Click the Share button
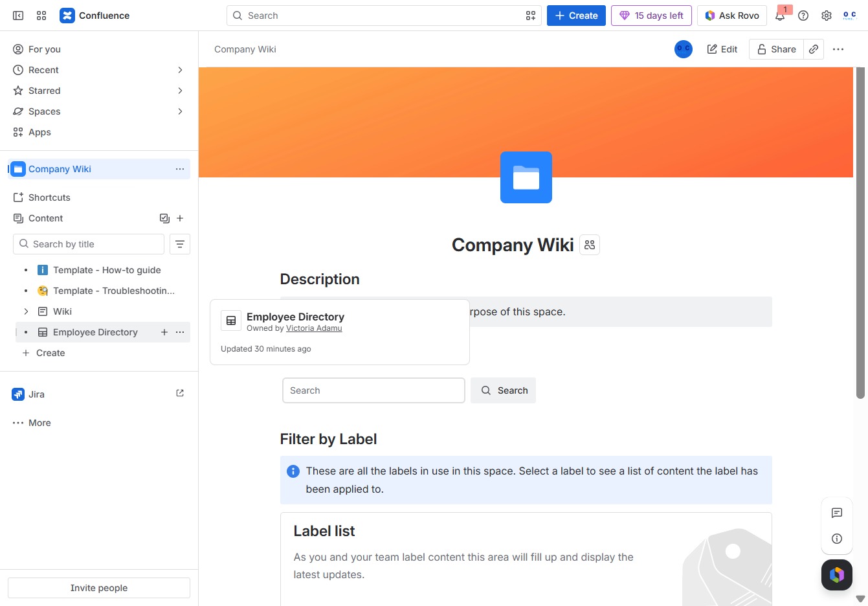Image resolution: width=868 pixels, height=606 pixels. tap(777, 49)
